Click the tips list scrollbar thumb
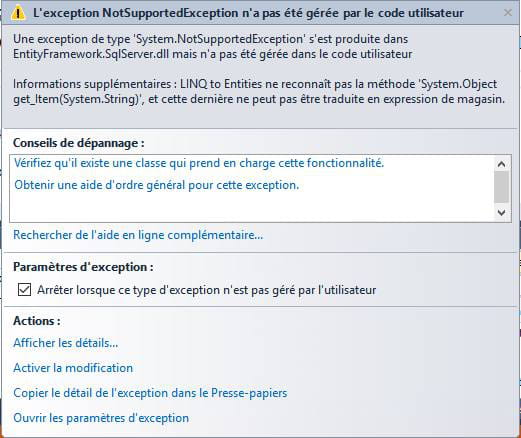The width and height of the screenshot is (521, 438). click(x=501, y=187)
